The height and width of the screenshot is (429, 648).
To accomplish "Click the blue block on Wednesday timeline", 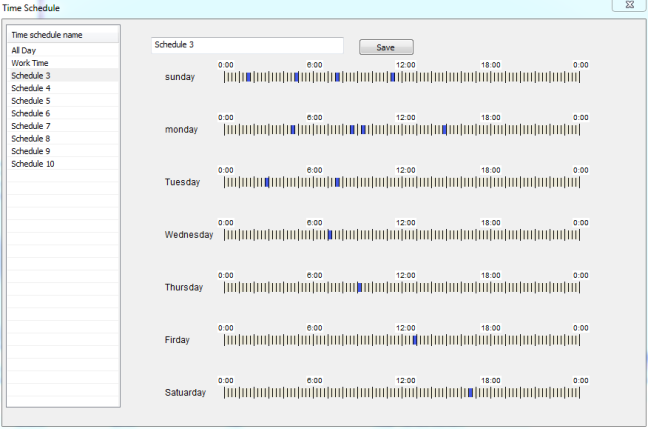I will pos(329,235).
